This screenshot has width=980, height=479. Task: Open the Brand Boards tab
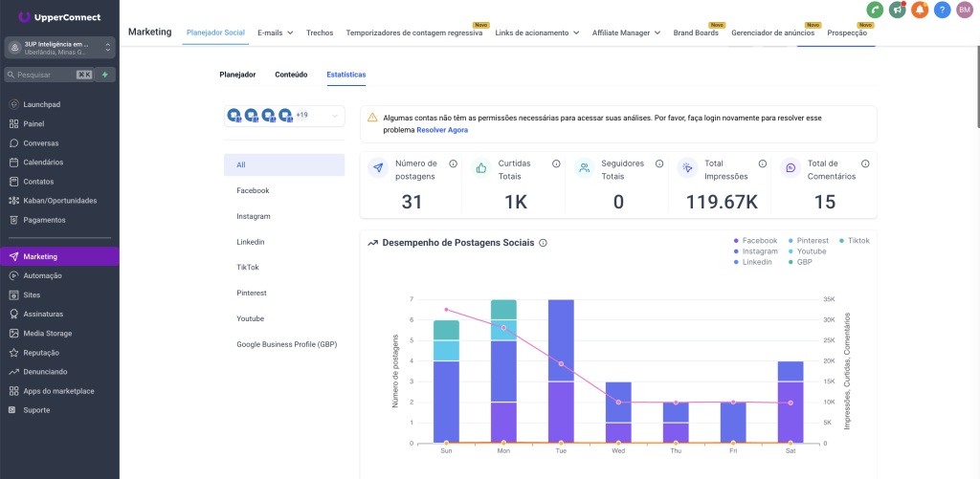pyautogui.click(x=696, y=33)
